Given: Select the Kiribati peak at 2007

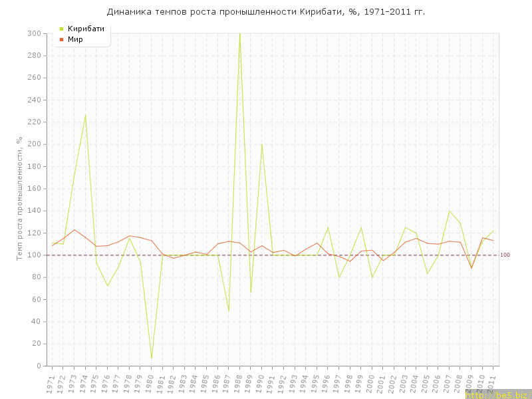Looking at the screenshot, I should coord(449,211).
